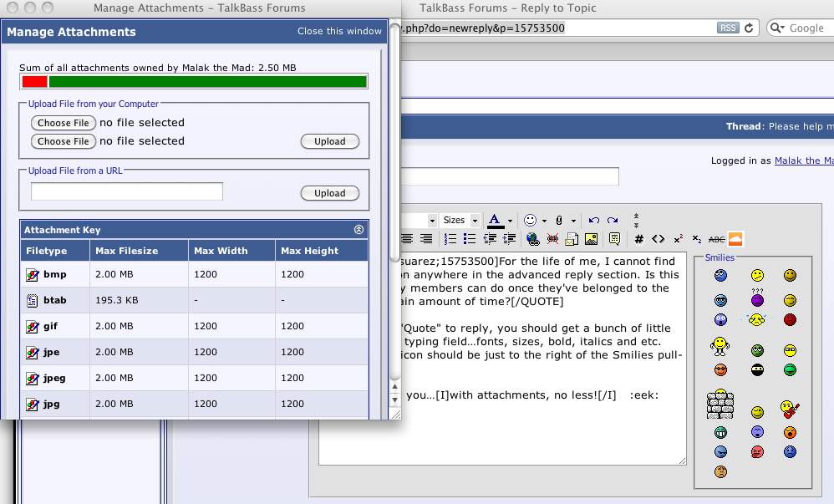Insert the red angry smiley
The height and width of the screenshot is (504, 834).
point(790,319)
